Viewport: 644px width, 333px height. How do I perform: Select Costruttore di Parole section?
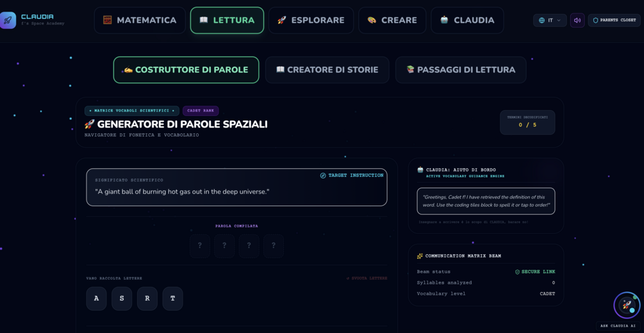click(186, 70)
